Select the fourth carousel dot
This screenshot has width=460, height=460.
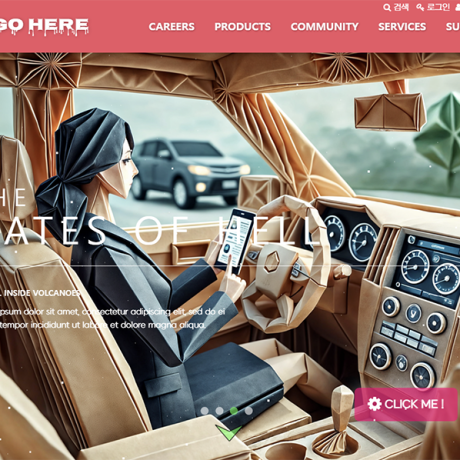tap(249, 411)
